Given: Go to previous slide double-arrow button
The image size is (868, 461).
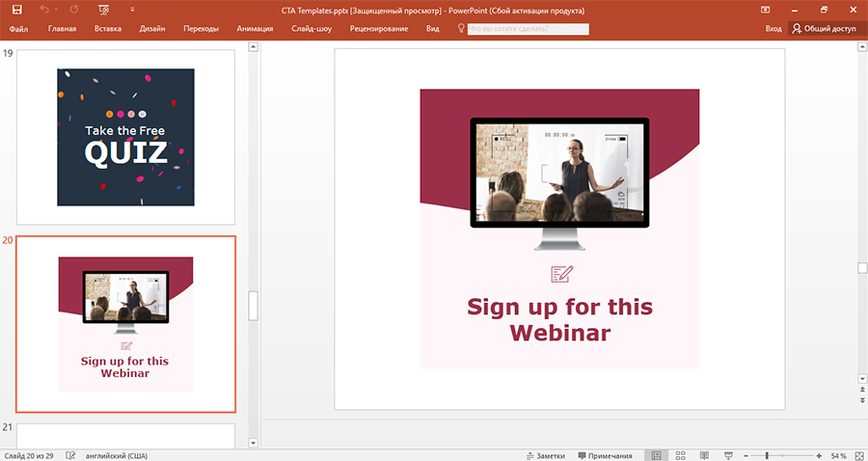Looking at the screenshot, I should (862, 391).
